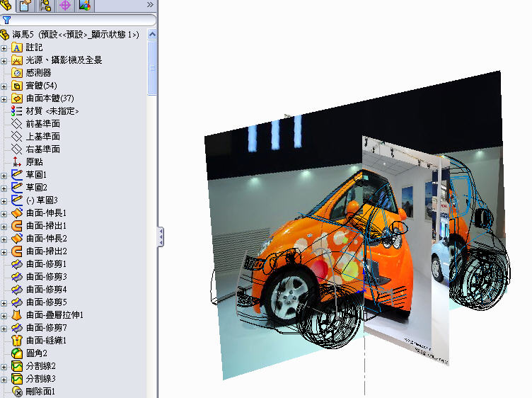Expand the 草圖2 sketch node

[4, 188]
